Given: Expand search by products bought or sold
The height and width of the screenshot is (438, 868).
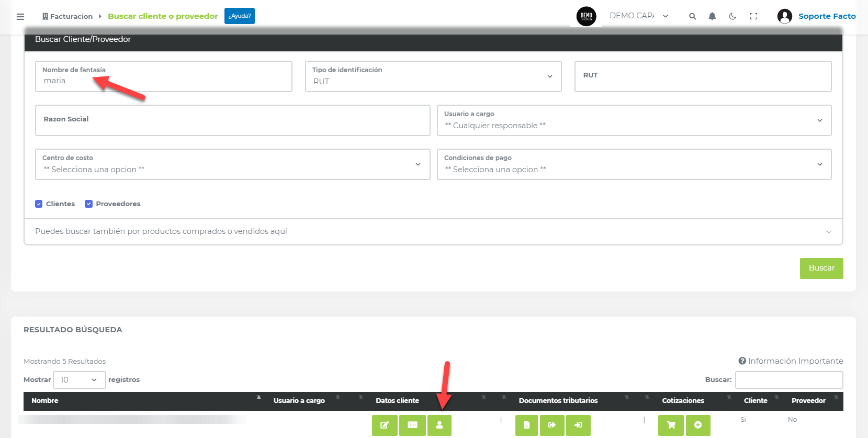Looking at the screenshot, I should [x=433, y=231].
